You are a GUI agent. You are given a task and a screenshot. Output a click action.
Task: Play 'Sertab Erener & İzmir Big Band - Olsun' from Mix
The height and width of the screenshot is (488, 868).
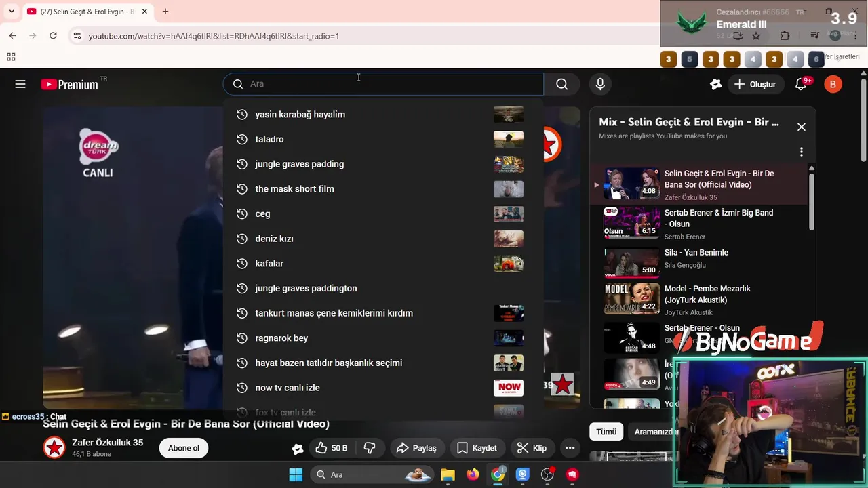click(x=700, y=223)
